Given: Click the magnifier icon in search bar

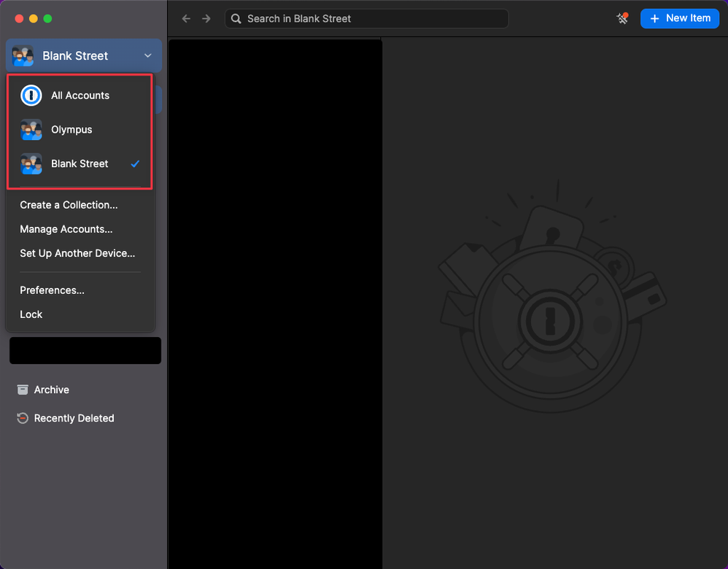Looking at the screenshot, I should [236, 18].
